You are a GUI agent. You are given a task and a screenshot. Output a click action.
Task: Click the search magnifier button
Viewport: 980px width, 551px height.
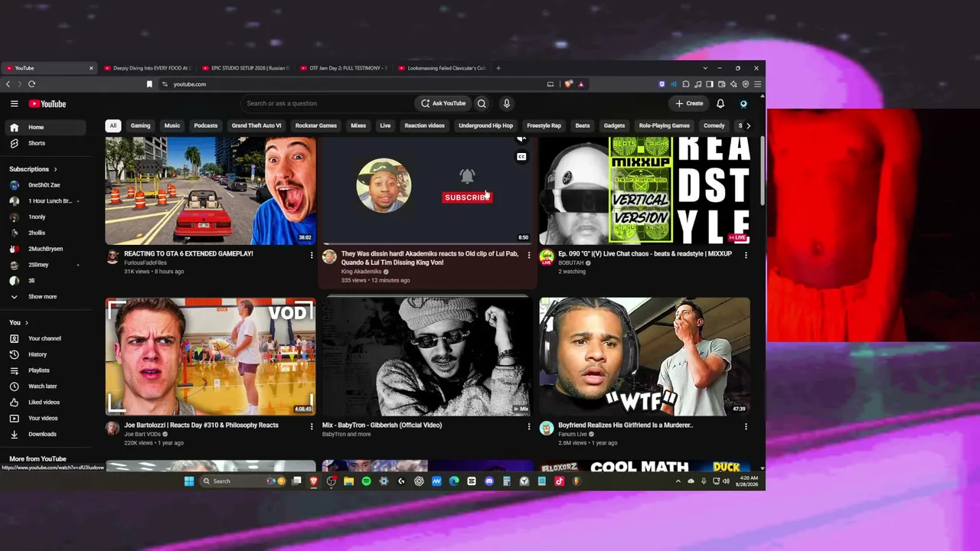tap(482, 103)
